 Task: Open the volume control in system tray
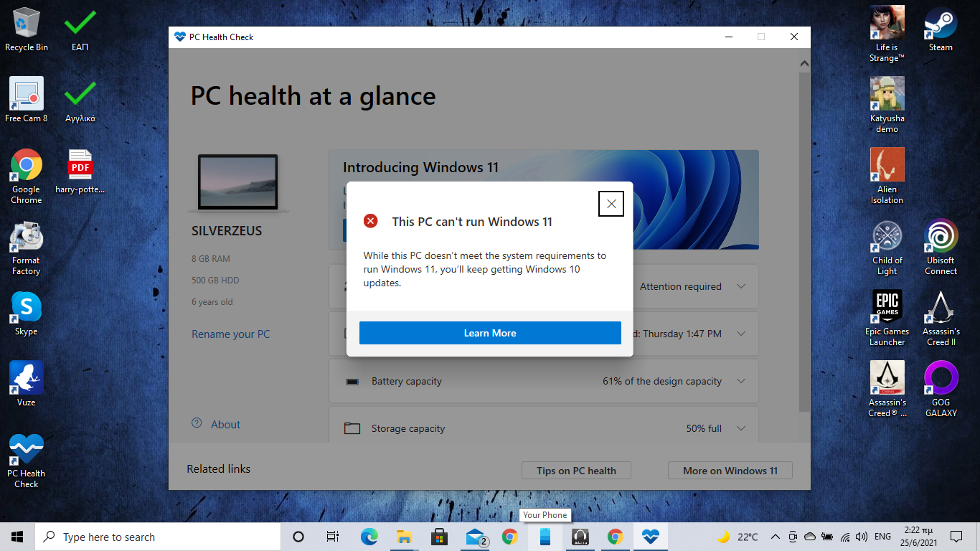click(862, 537)
